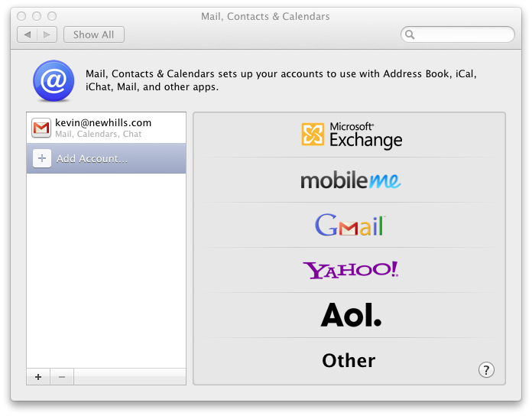
Task: Choose Other account type
Action: (x=349, y=360)
